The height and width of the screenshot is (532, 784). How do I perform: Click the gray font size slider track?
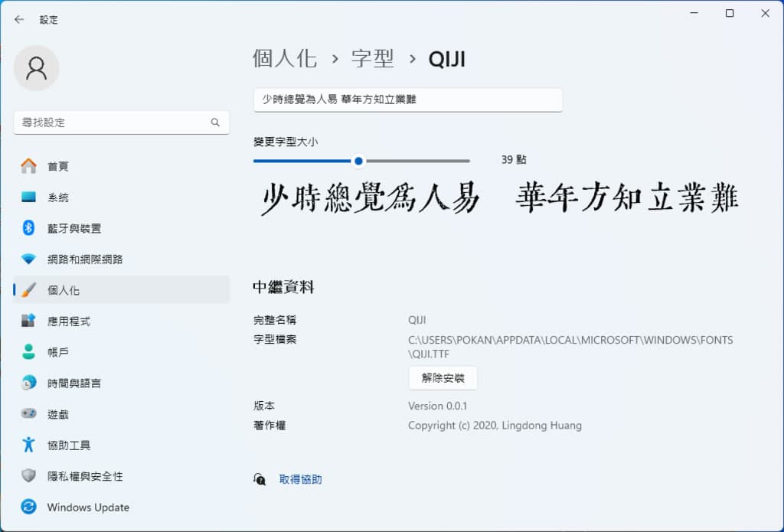tap(418, 161)
